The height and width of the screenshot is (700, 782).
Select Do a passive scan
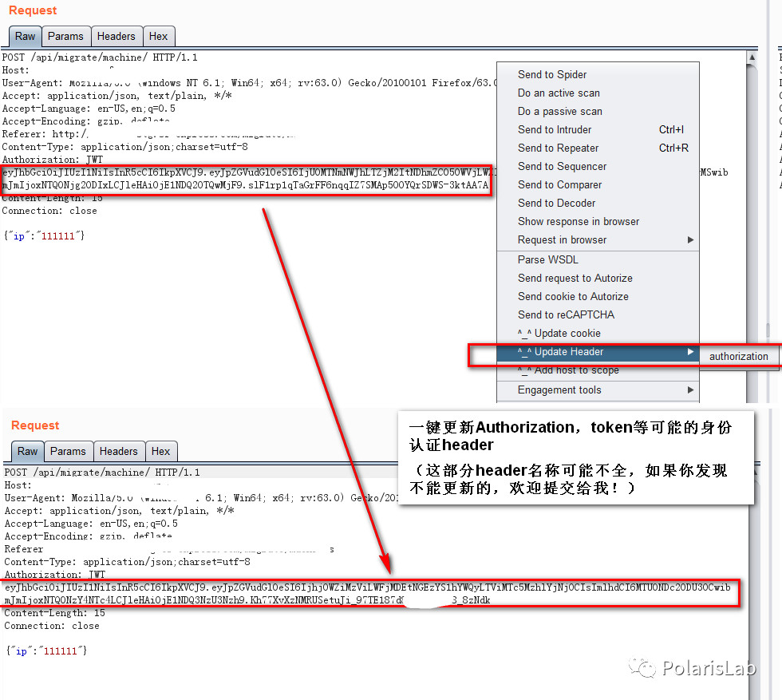tap(598, 112)
